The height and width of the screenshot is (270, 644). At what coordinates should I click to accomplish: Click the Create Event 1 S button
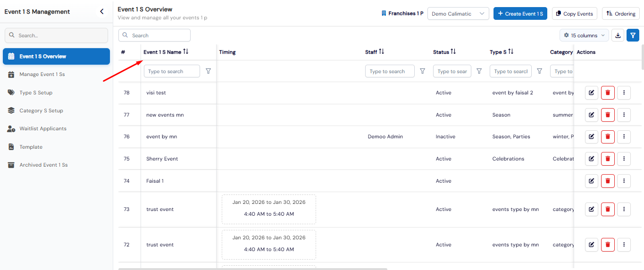coord(520,14)
